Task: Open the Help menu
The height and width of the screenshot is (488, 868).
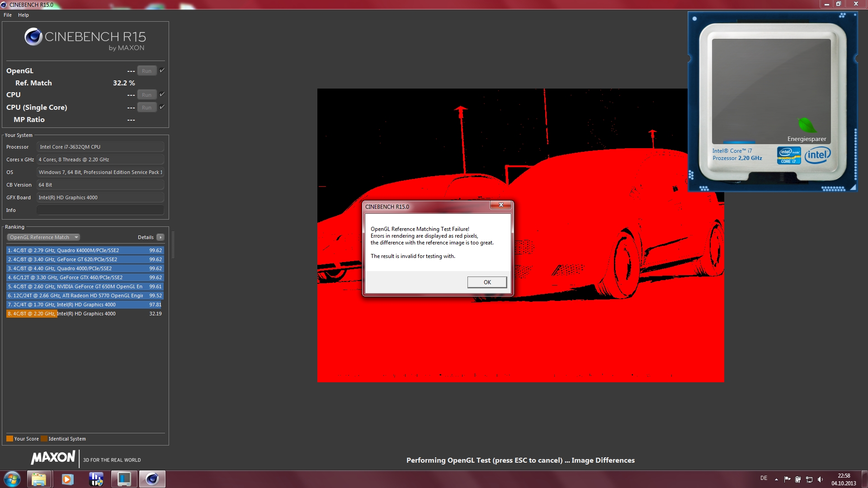Action: (x=24, y=15)
